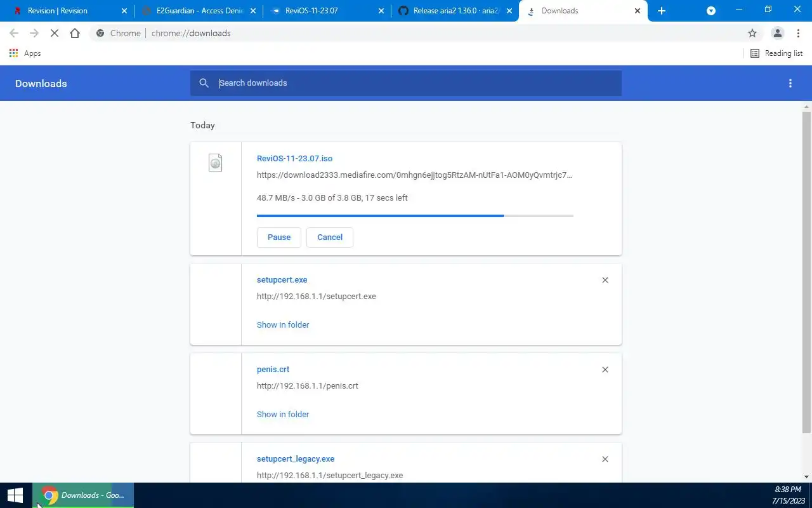Click the Chrome site info chip
This screenshot has height=508, width=812.
pyautogui.click(x=118, y=33)
